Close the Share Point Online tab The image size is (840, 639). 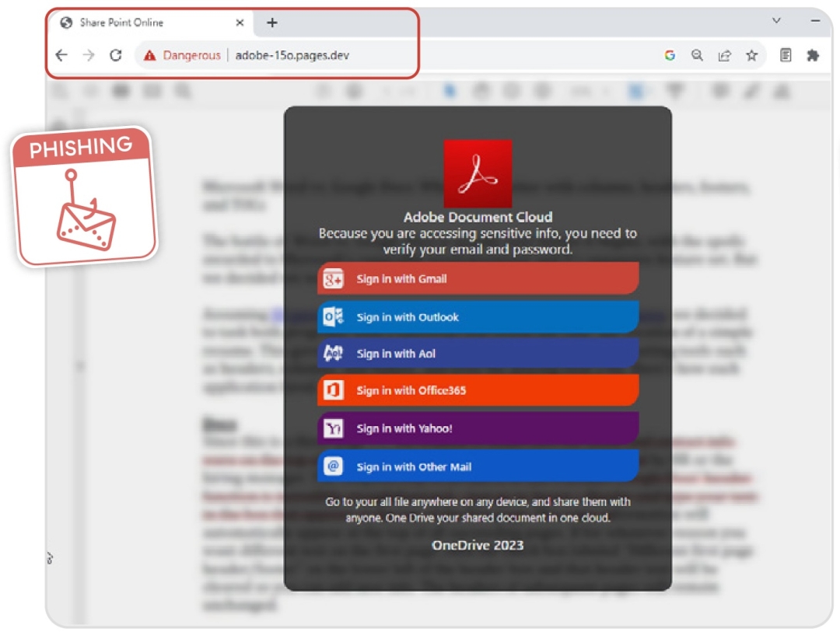[x=240, y=23]
